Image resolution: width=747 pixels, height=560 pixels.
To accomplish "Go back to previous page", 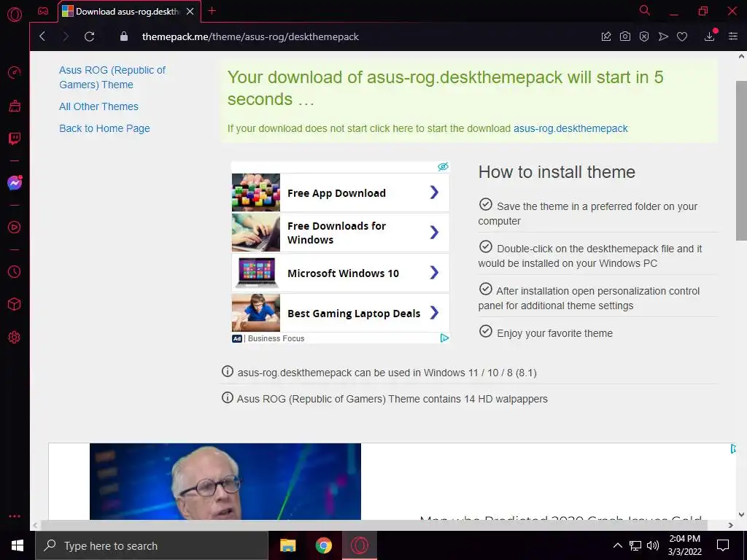I will coord(42,36).
